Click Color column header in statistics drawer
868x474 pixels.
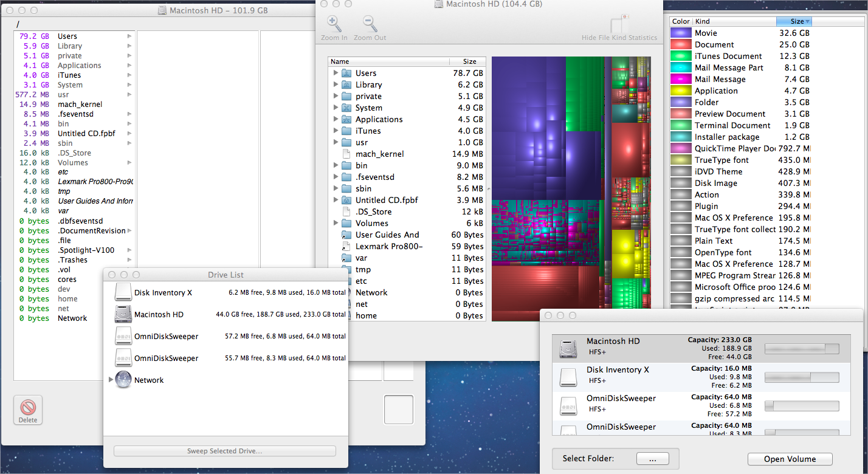(x=681, y=21)
